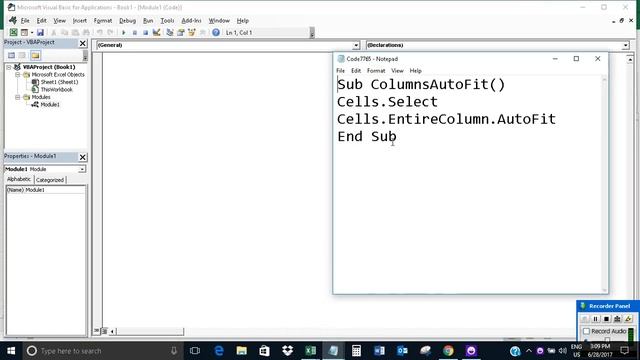This screenshot has height=360, width=640.
Task: Click View Object icon in Project panel
Action: click(x=22, y=55)
